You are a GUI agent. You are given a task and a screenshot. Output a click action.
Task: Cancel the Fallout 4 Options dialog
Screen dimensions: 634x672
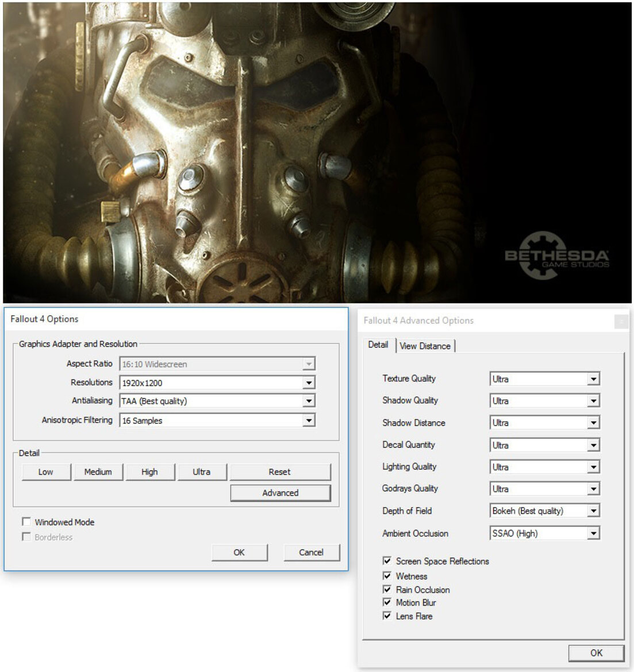[x=312, y=553]
